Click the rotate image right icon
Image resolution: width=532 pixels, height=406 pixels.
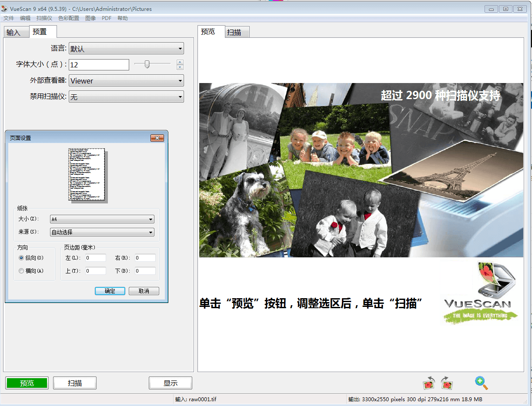point(447,383)
